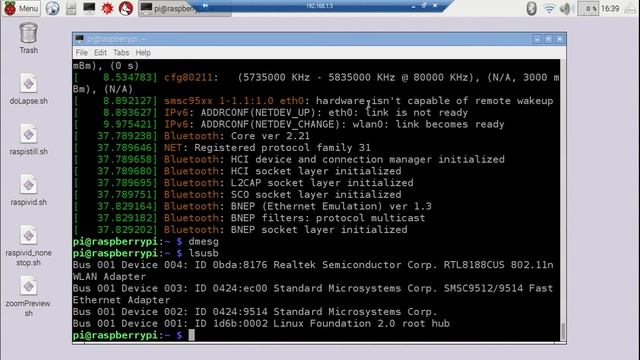
Task: Click 'smsc95xx 1-1.1:1.0 eth0' log text
Action: point(234,101)
